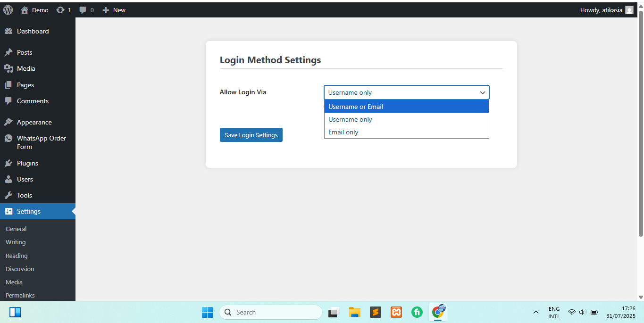Screen dimensions: 644x323
Task: Click the Settings sliders icon
Action: point(8,211)
